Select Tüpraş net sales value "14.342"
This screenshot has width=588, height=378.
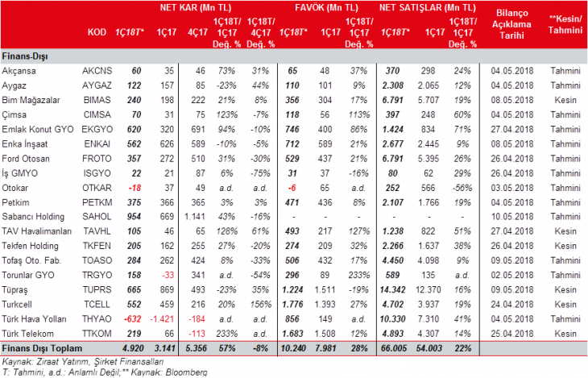392,290
